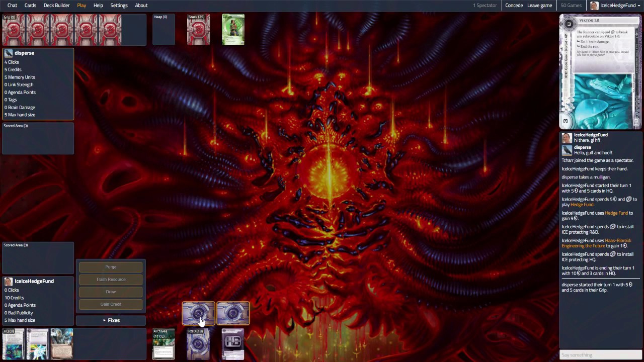Open the Cards menu
The image size is (644, 362).
coord(30,6)
